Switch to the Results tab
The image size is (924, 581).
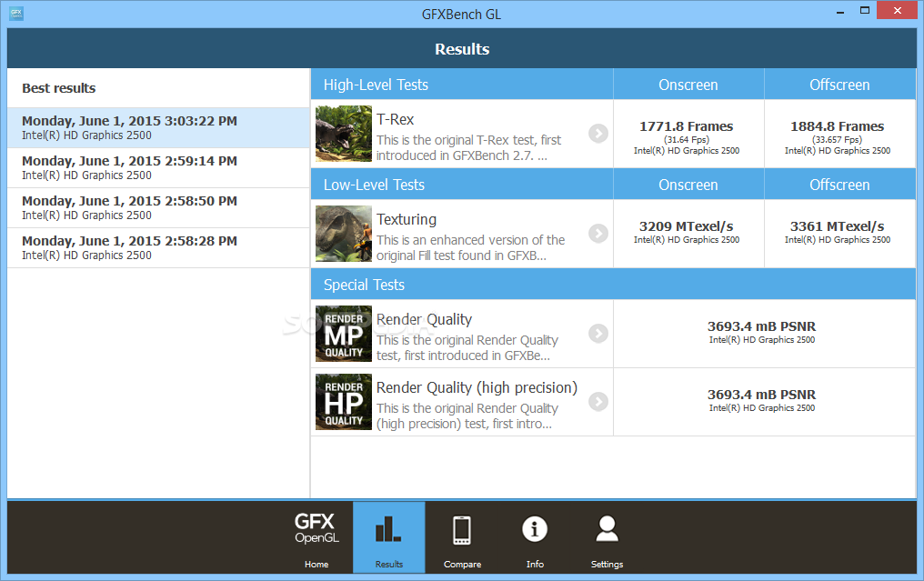(x=389, y=537)
